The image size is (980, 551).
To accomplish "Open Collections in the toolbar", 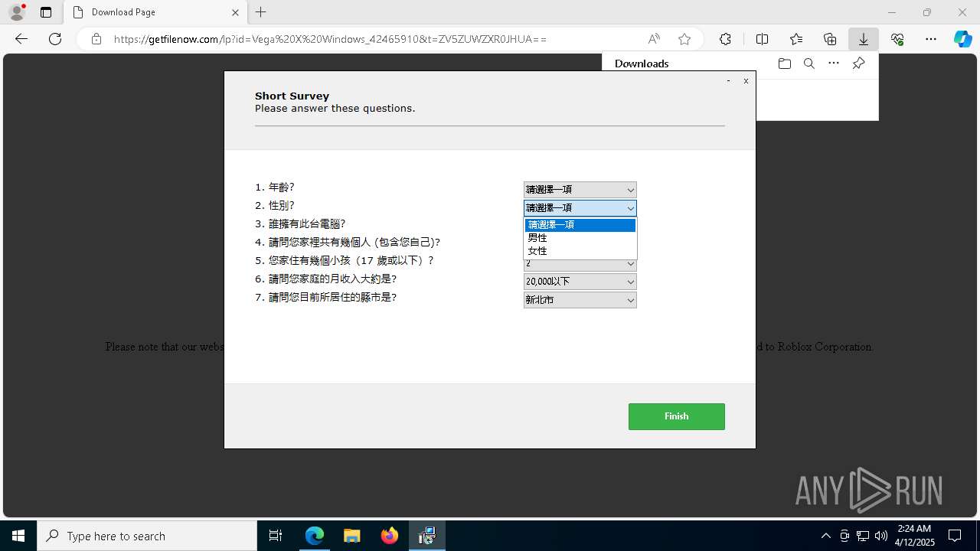I will 830,39.
